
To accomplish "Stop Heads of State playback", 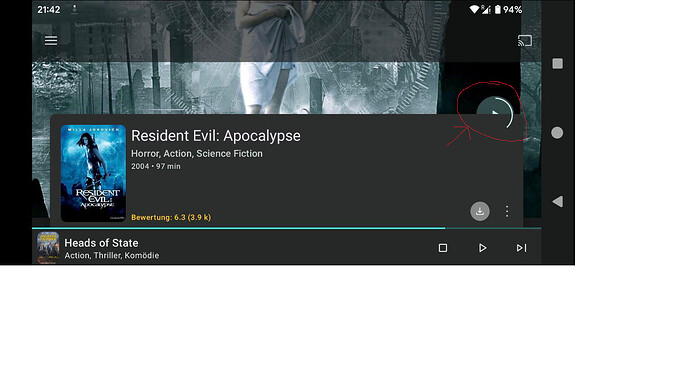I will coord(443,248).
